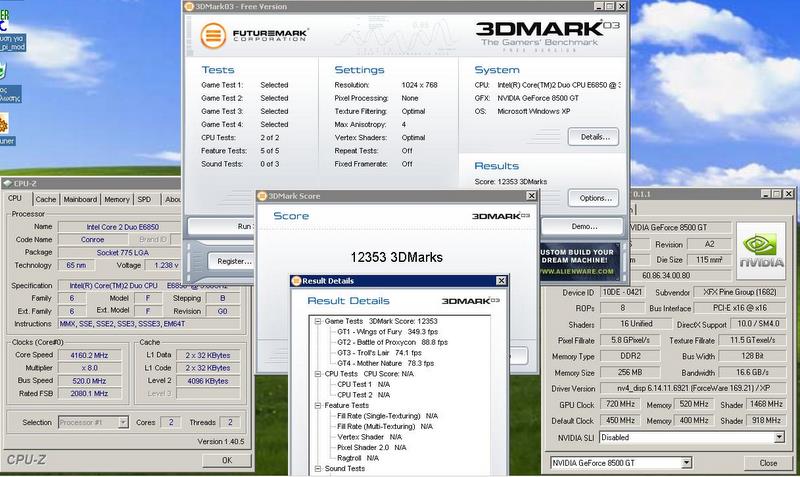Click the Bus Speed 520.0 MHz value
Image resolution: width=800 pixels, height=477 pixels.
[89, 381]
